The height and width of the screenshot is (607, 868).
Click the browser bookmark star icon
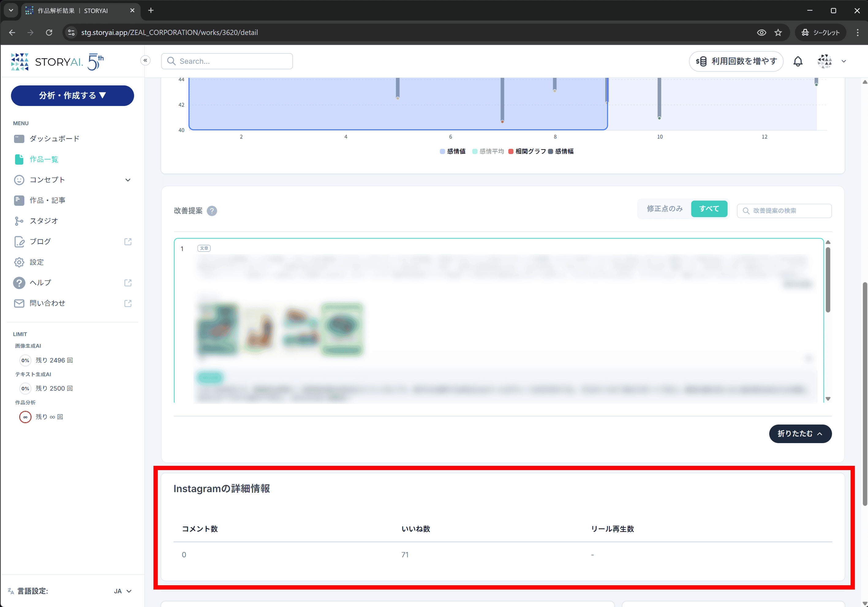(x=778, y=32)
